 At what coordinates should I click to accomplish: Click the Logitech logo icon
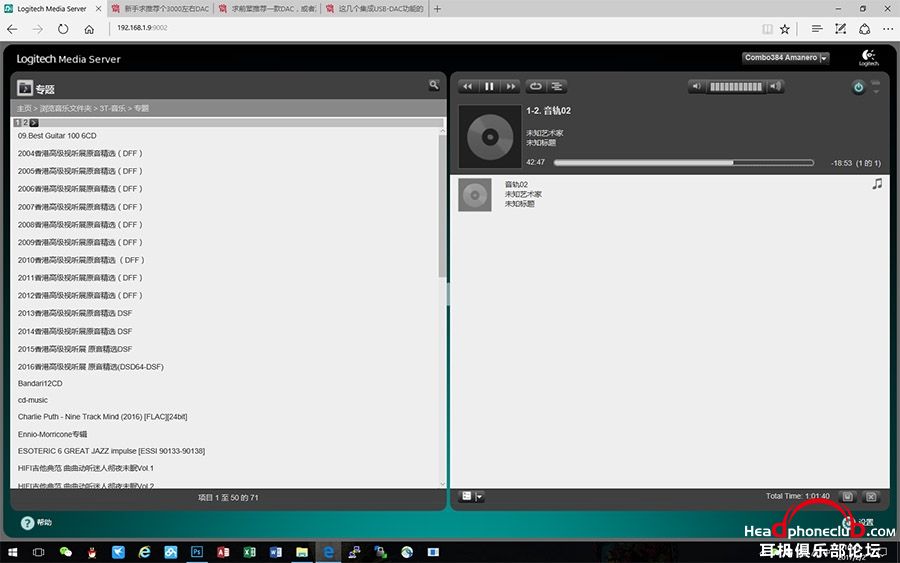point(868,57)
